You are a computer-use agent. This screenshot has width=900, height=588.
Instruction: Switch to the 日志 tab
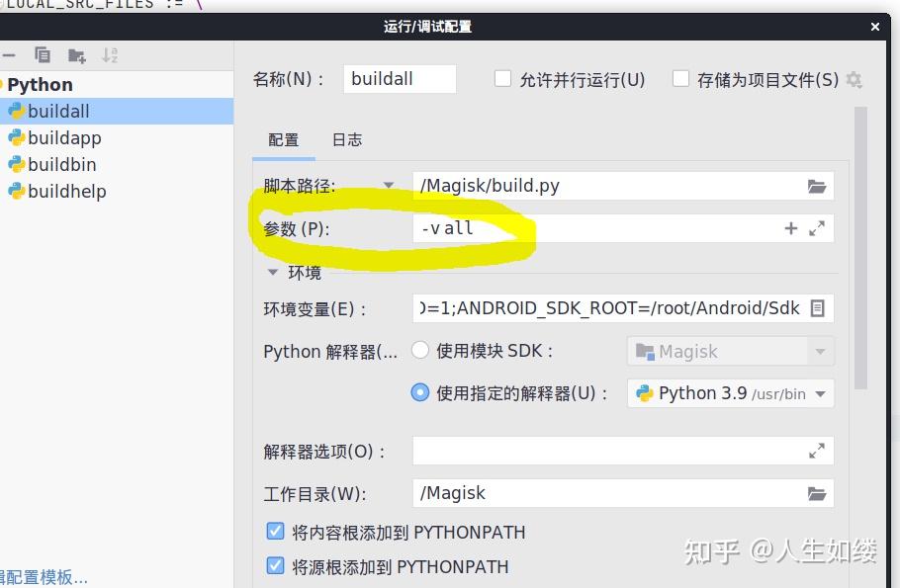click(x=346, y=139)
